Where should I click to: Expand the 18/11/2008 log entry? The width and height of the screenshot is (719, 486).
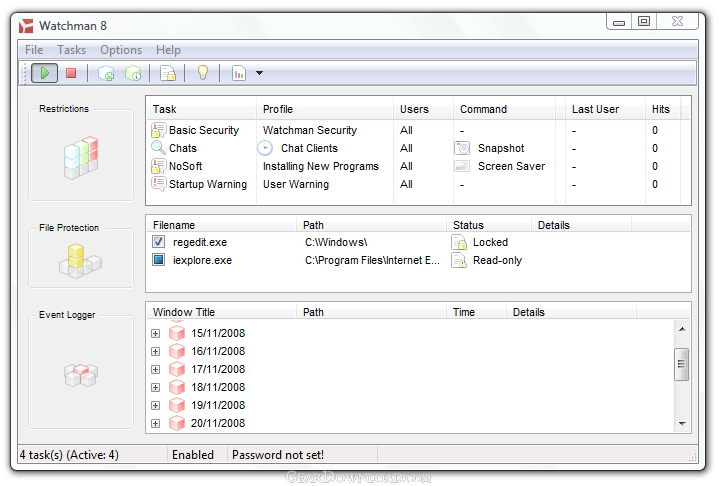155,387
